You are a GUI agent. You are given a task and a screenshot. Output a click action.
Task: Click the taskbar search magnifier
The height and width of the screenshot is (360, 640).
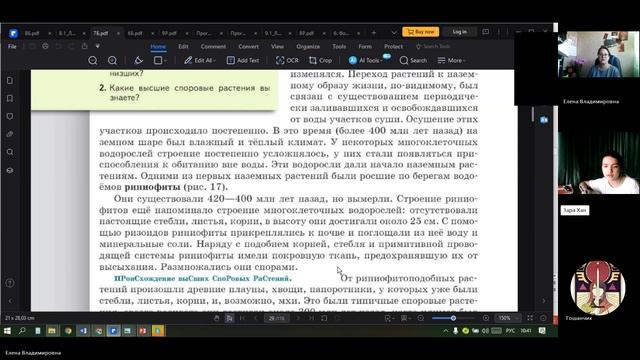tap(22, 331)
